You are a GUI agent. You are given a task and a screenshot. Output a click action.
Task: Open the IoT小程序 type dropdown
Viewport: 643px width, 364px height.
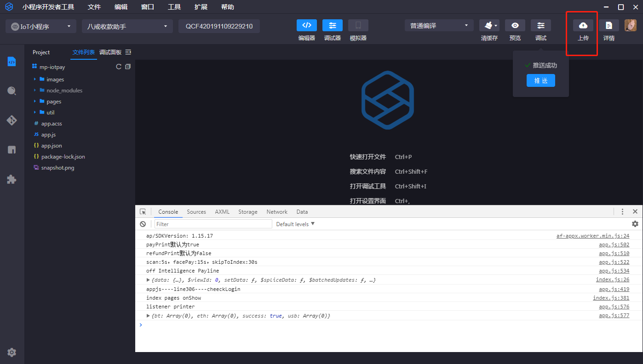coord(41,26)
